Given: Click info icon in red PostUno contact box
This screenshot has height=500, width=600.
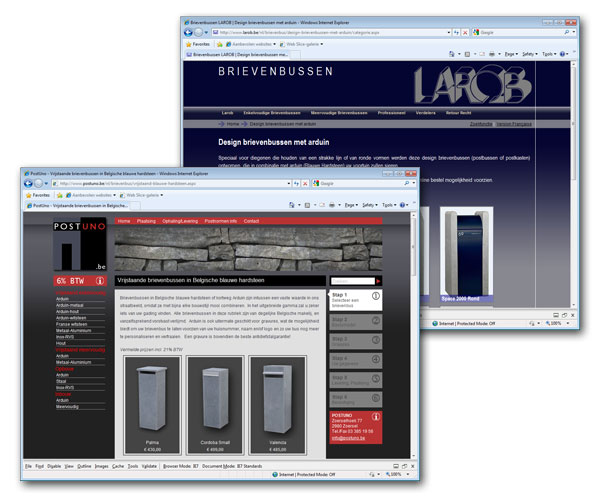Looking at the screenshot, I should tap(376, 417).
